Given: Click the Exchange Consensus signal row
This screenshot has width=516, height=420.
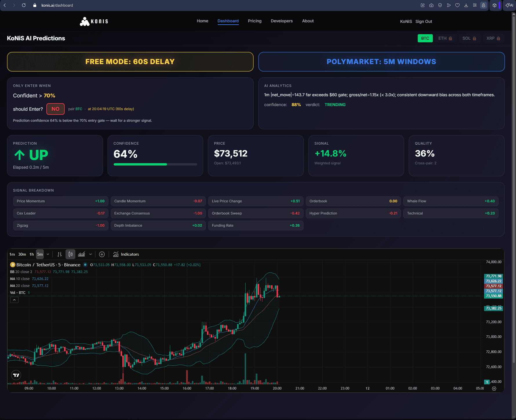Looking at the screenshot, I should click(158, 213).
